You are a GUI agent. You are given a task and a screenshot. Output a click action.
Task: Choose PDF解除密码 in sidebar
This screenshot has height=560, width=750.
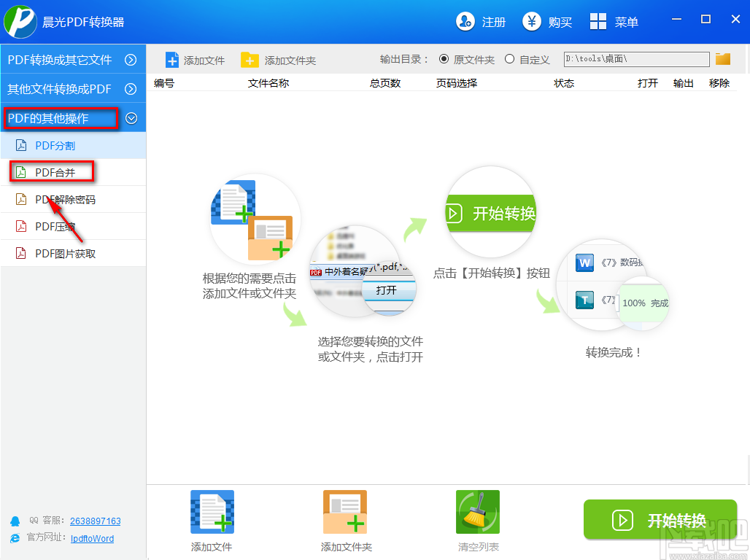(73, 199)
